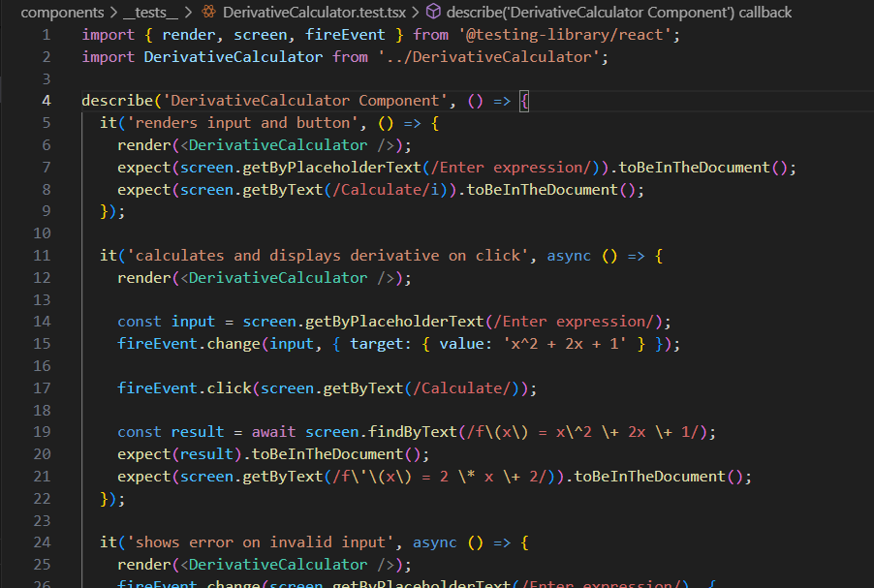The image size is (874, 588).
Task: Open the DerivativeCalculator.test.tsx breadcrumb
Action: [314, 13]
